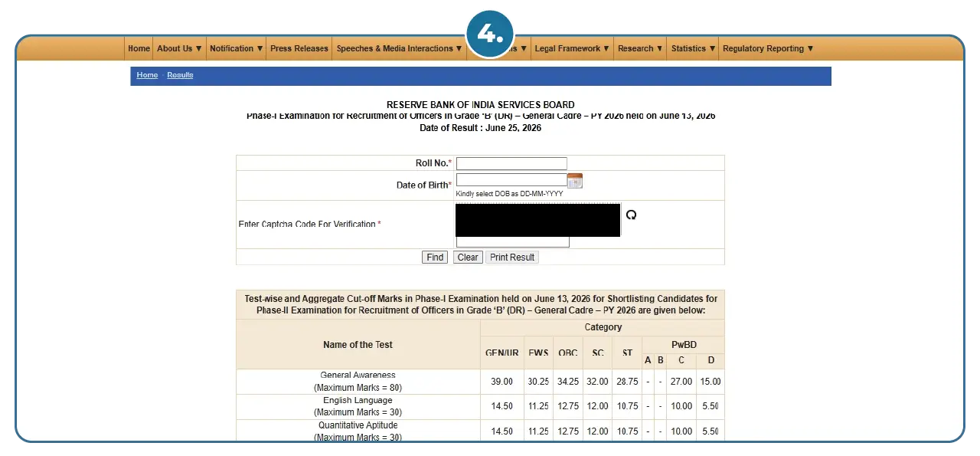Viewport: 980px width, 456px height.
Task: Select the Category table header
Action: (x=603, y=327)
